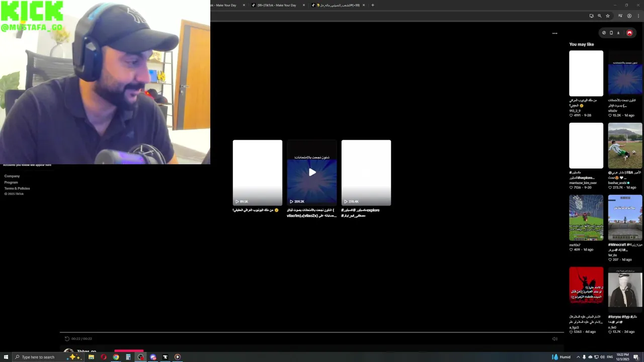This screenshot has width=644, height=362.
Task: Expand the system tray hidden icons chevron
Action: (x=578, y=357)
